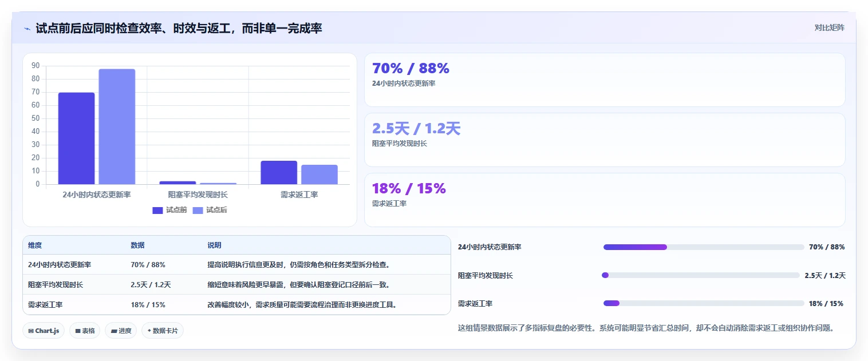Click the 对比矩阵 label in header

coord(829,27)
